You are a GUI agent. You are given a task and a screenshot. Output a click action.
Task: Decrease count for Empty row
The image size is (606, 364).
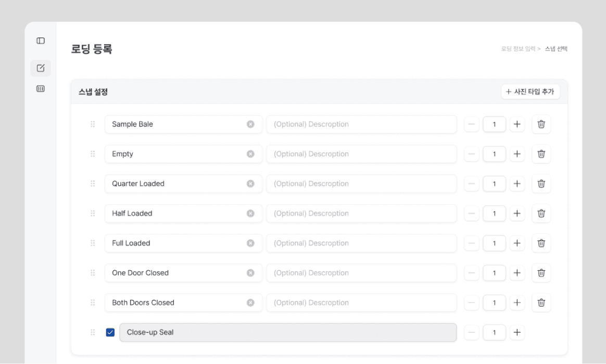(472, 154)
